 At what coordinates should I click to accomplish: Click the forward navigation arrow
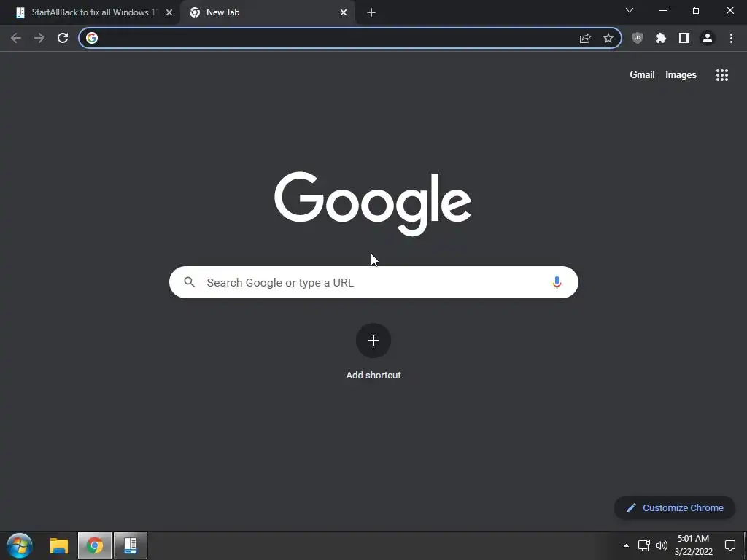click(39, 38)
